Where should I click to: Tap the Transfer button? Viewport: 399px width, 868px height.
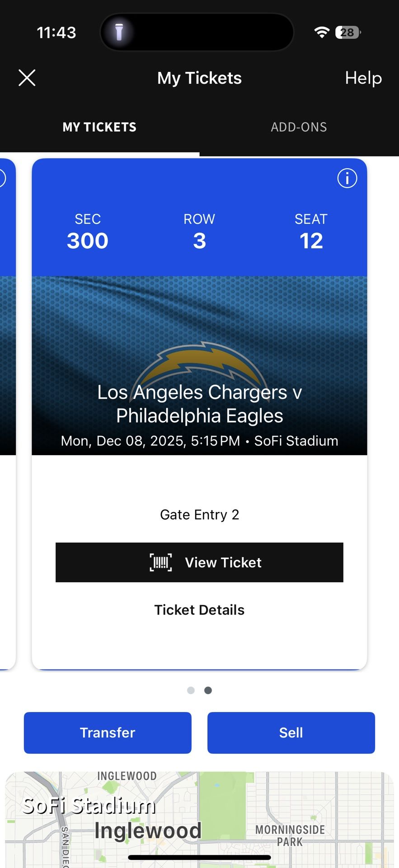pos(108,732)
